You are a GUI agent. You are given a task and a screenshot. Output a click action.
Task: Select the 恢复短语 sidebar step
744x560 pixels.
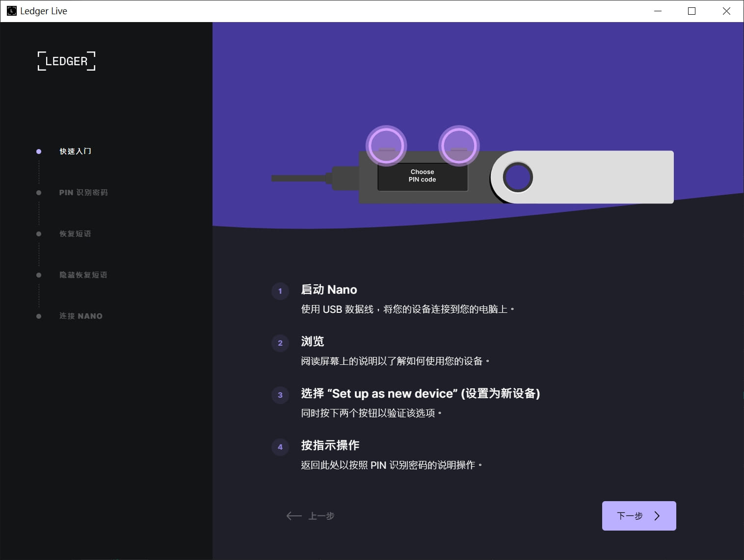pos(75,234)
